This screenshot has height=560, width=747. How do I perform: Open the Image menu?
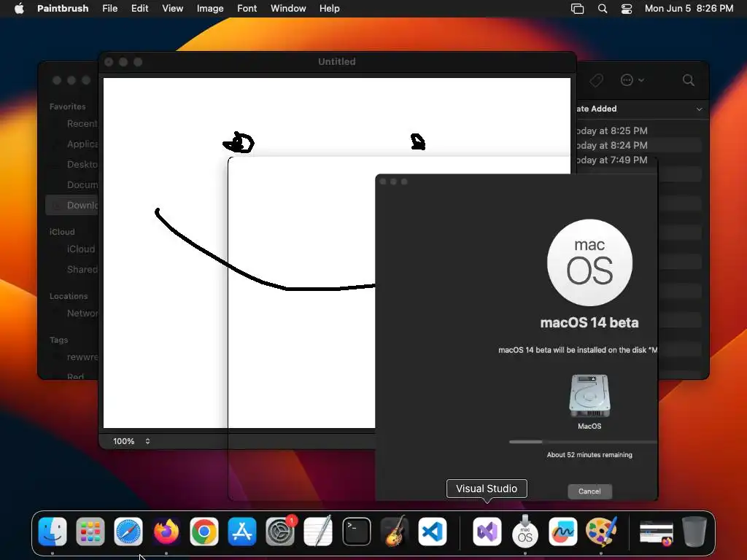[210, 9]
